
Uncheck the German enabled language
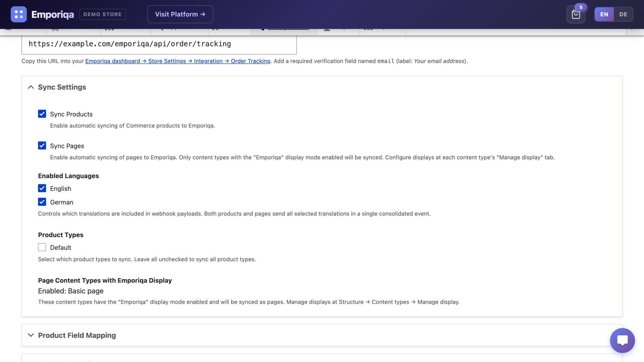pos(42,202)
